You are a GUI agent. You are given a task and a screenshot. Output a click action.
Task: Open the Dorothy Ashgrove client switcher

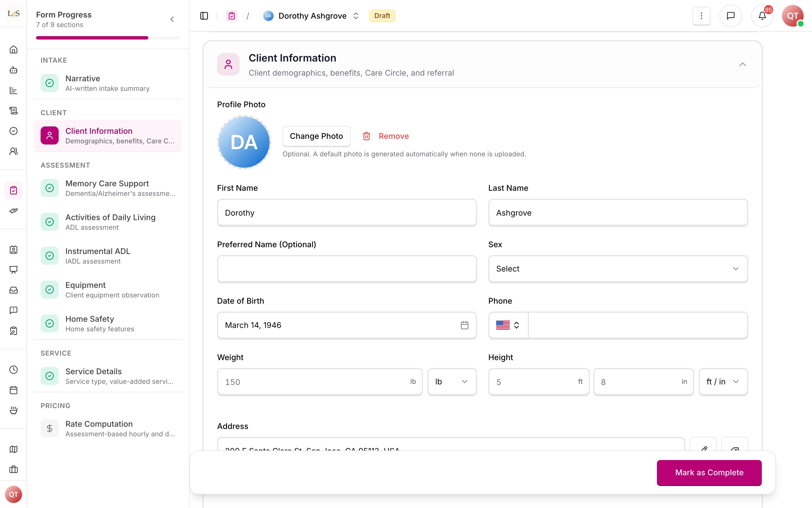click(311, 16)
